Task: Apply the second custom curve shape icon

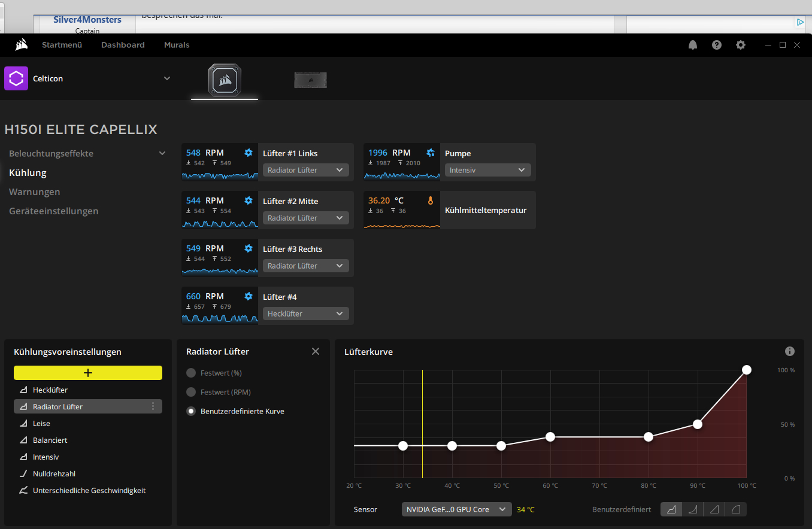Action: 693,509
